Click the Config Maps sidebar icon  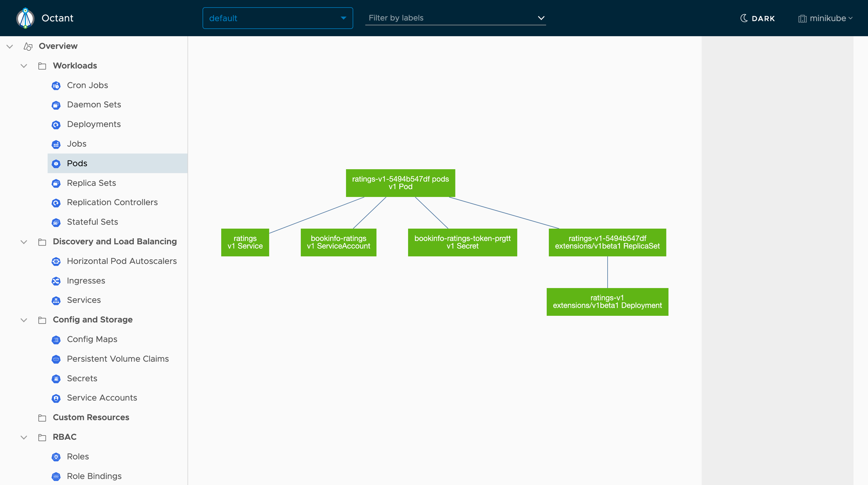pos(56,340)
